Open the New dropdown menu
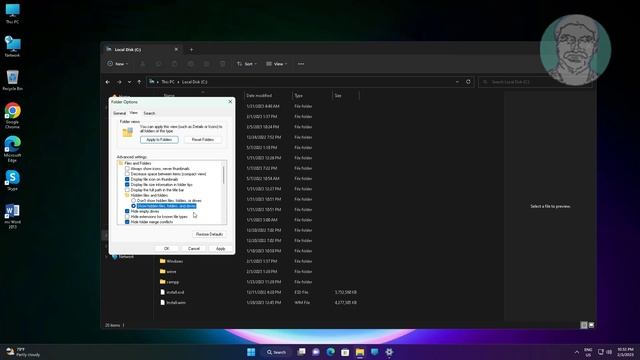640x360 pixels. 118,64
